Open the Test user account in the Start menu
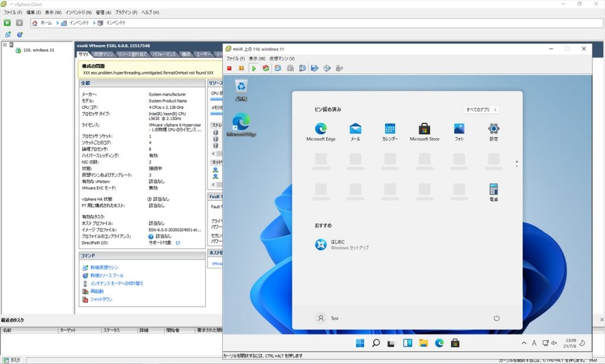The height and width of the screenshot is (364, 605). 327,318
